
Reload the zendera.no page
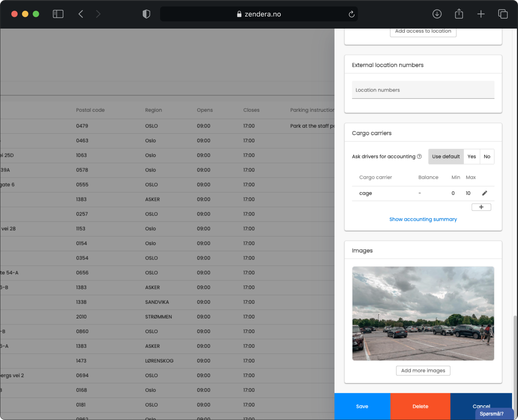click(x=351, y=14)
